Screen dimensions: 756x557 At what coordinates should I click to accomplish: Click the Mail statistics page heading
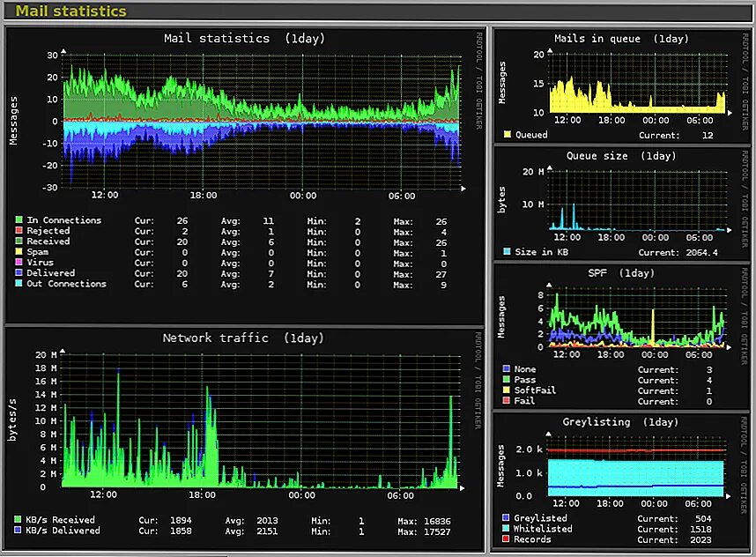(70, 11)
